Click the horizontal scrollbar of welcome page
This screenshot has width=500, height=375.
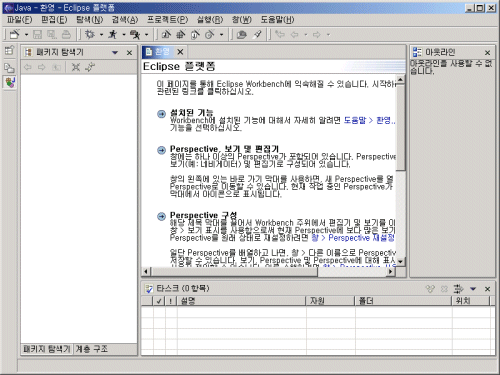pos(268,272)
